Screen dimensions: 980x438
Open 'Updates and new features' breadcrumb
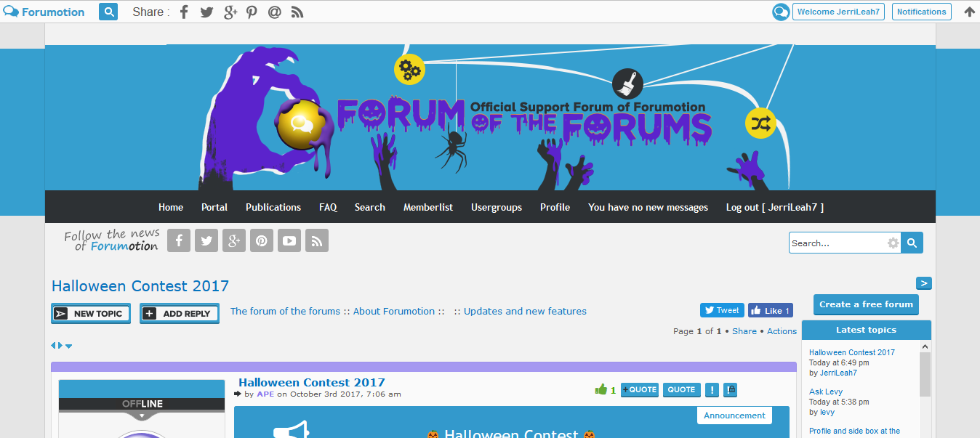click(x=525, y=311)
